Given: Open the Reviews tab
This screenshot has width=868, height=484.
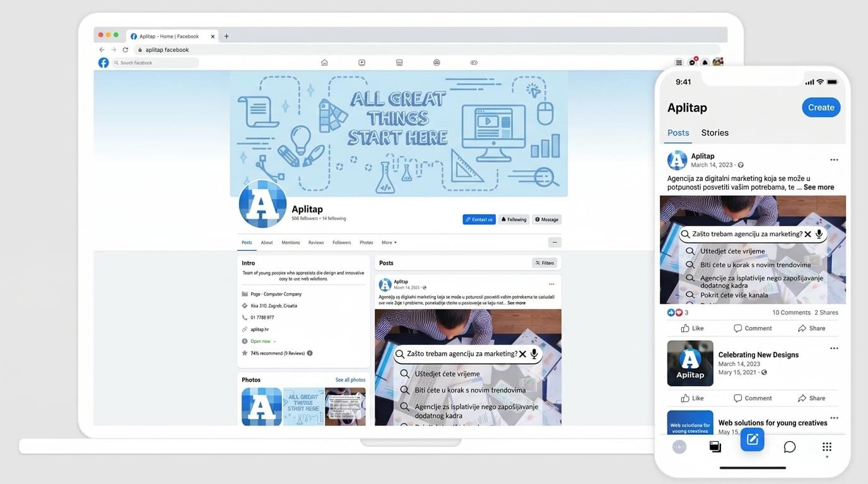Looking at the screenshot, I should pos(316,243).
